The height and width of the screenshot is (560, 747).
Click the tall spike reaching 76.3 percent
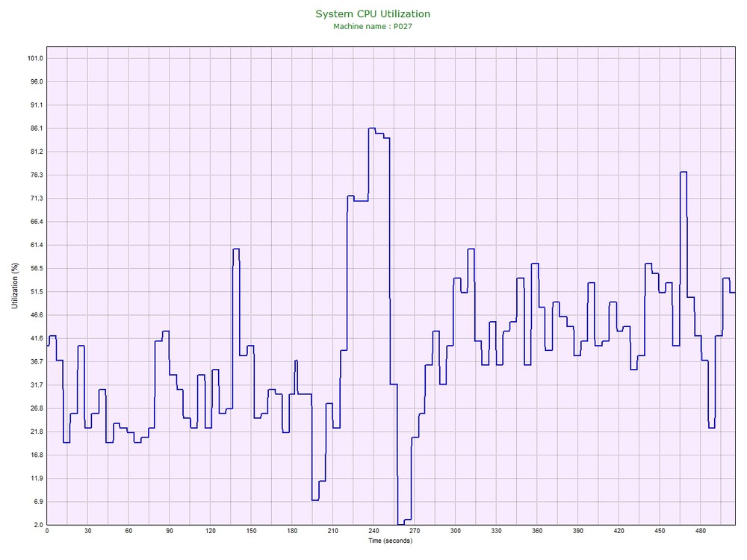683,172
